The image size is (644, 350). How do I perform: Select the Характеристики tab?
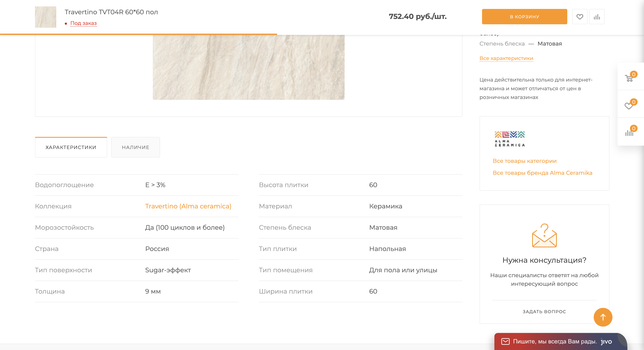[x=71, y=147]
